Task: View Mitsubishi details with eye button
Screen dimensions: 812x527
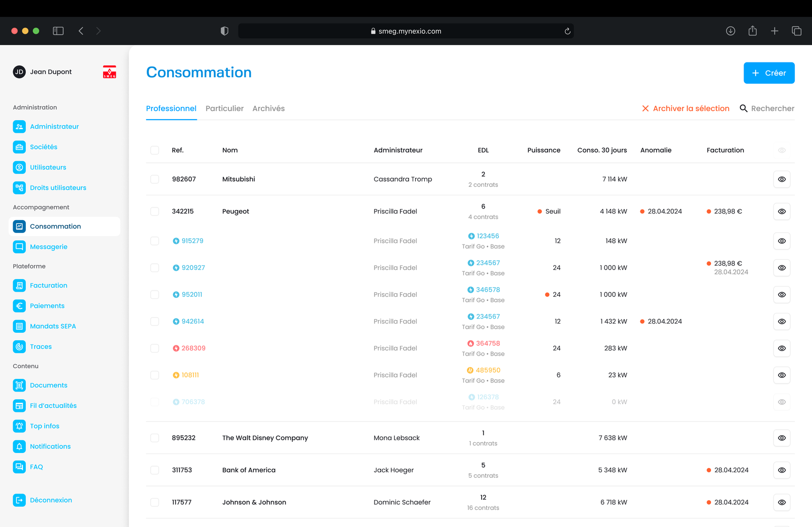Action: point(782,179)
